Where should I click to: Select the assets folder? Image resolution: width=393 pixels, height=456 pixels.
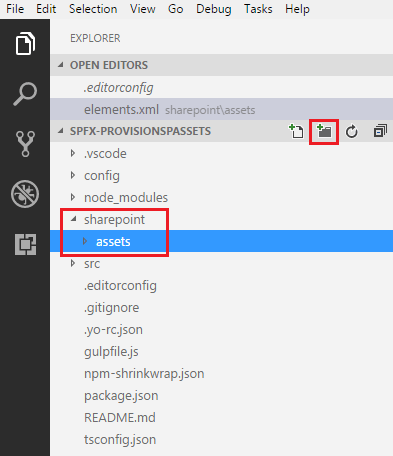click(221, 241)
